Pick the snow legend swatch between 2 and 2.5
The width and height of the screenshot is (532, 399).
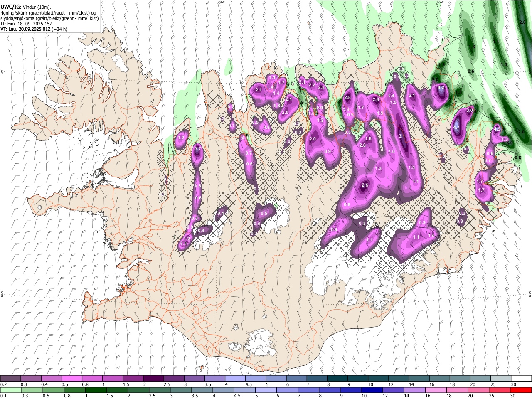[x=153, y=378]
